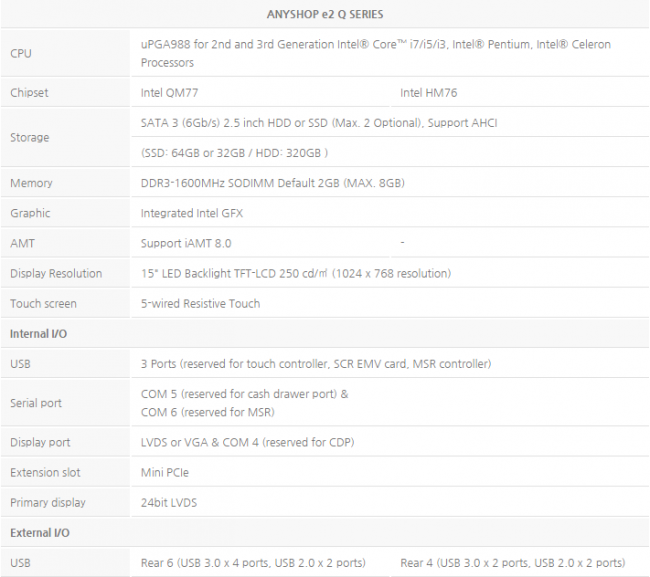Image resolution: width=650 pixels, height=577 pixels.
Task: Click the Intel QM77 chipset cell
Action: click(165, 93)
